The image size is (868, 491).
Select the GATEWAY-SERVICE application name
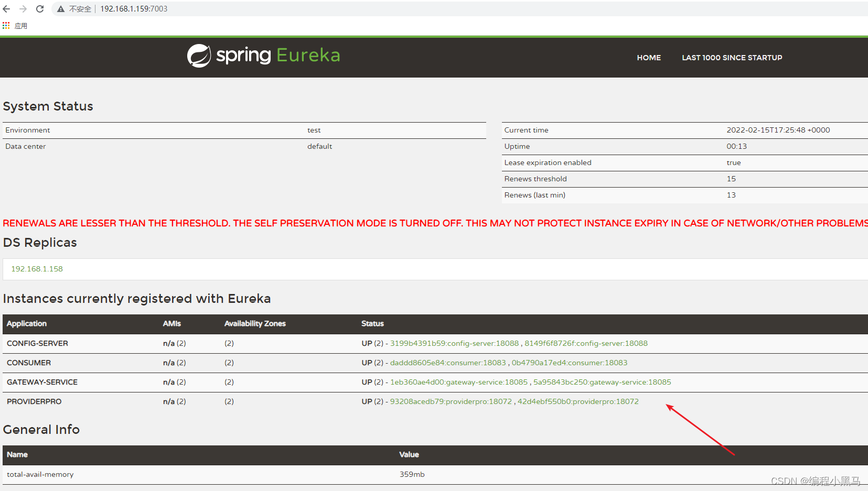(42, 382)
